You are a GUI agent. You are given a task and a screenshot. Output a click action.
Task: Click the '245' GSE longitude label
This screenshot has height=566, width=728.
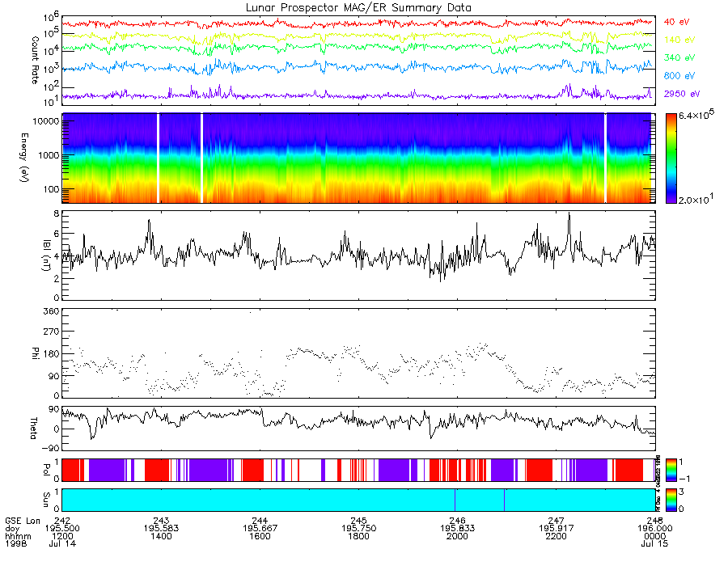358,521
